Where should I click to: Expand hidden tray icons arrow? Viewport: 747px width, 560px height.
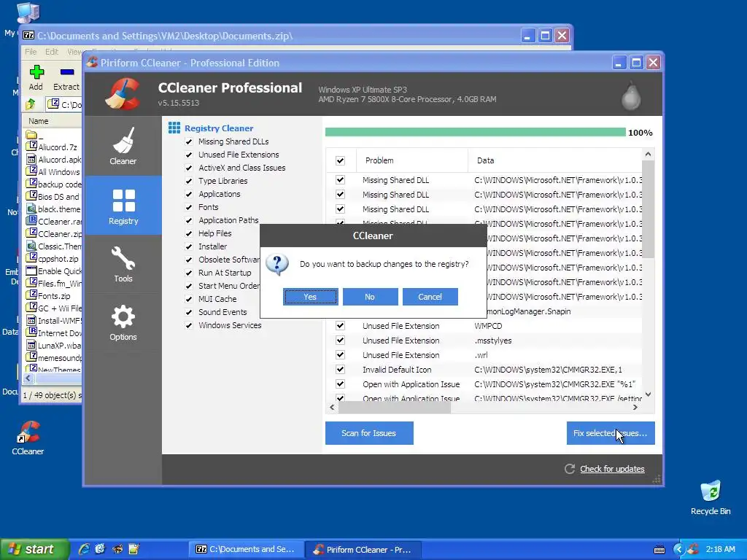(678, 549)
